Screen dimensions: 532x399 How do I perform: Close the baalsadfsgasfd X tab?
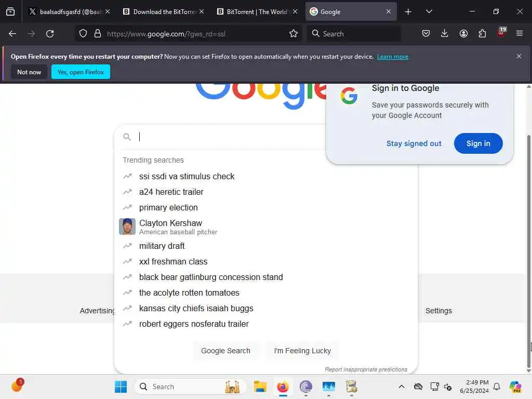click(x=108, y=12)
